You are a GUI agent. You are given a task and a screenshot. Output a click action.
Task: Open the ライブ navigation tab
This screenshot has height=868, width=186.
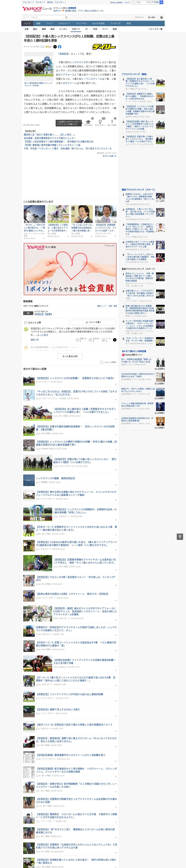pyautogui.click(x=49, y=24)
